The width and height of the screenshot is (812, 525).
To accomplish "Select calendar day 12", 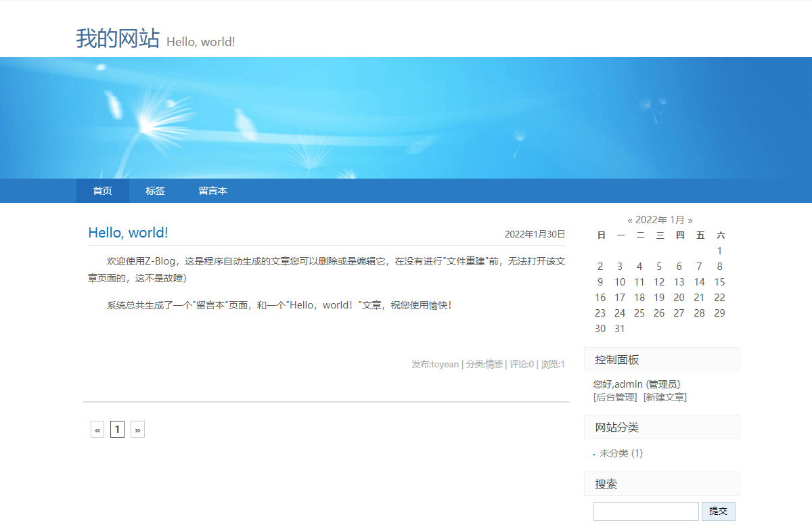I will tap(659, 282).
